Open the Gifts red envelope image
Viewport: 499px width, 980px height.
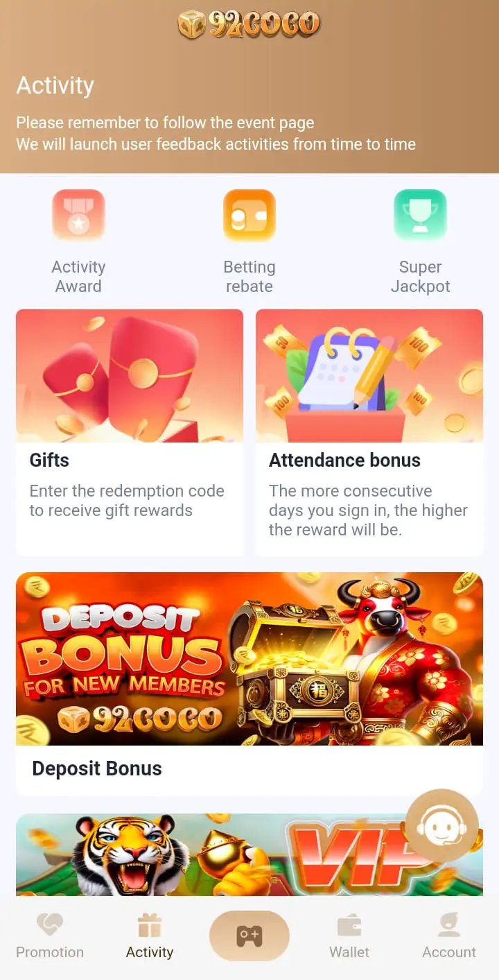click(x=130, y=376)
